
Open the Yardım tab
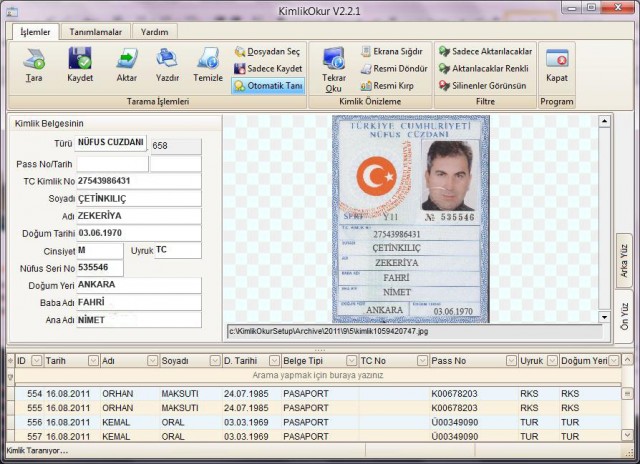pyautogui.click(x=154, y=32)
